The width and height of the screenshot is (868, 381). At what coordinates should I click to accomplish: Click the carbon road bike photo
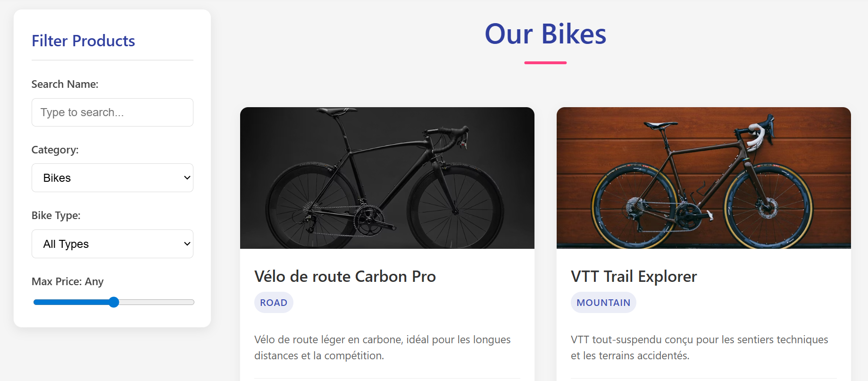click(387, 178)
